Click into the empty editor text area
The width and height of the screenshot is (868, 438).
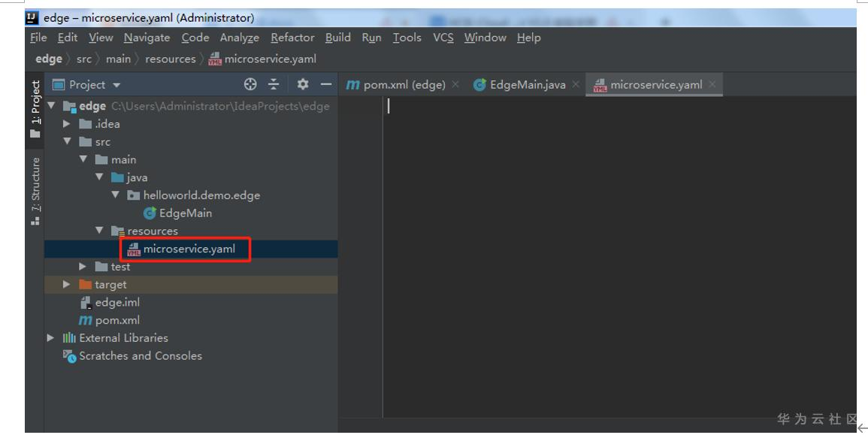pyautogui.click(x=620, y=256)
